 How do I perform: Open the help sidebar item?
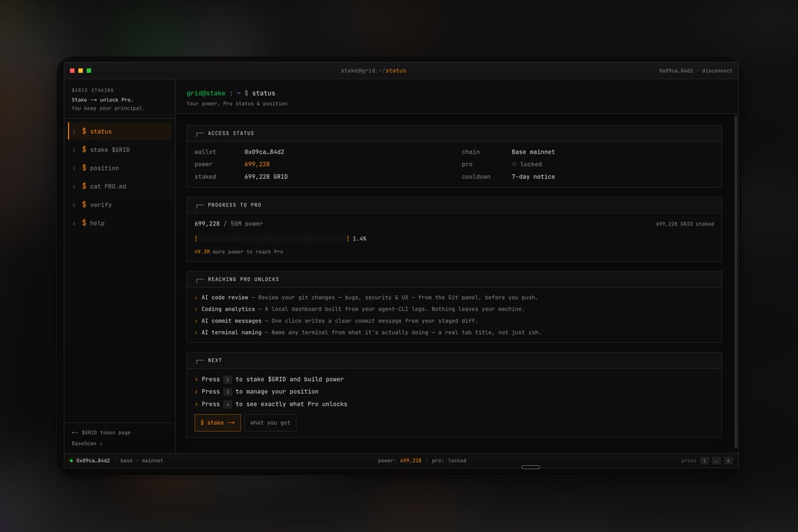point(120,223)
